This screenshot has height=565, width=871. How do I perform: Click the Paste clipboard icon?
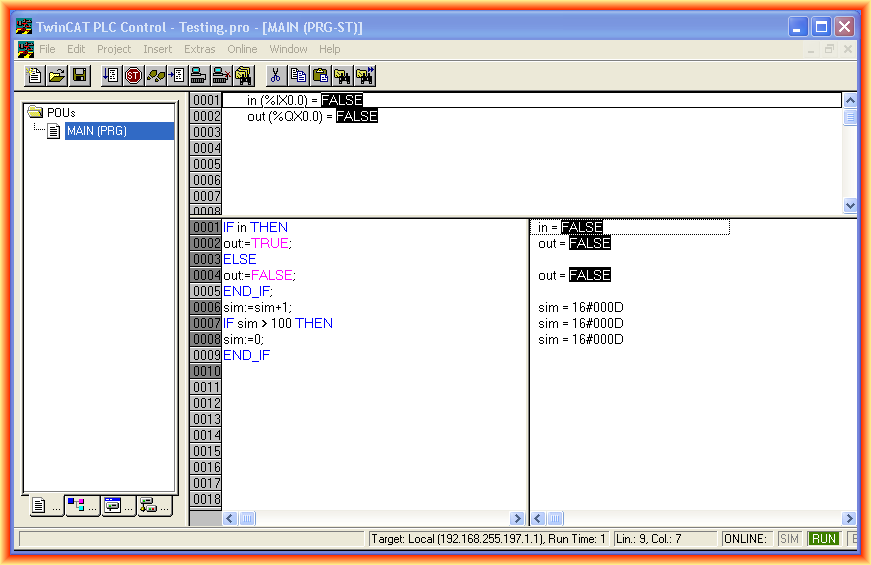click(320, 75)
